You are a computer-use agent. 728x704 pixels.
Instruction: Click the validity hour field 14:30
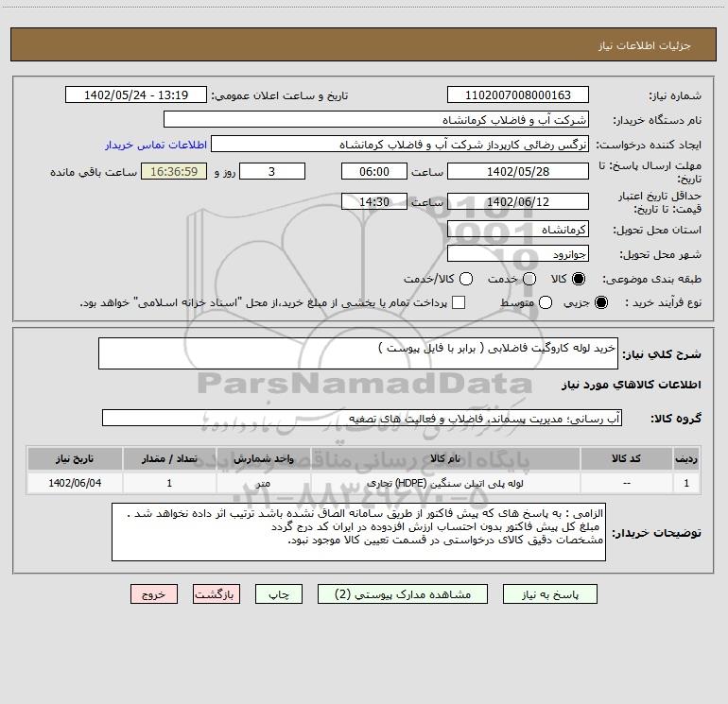[x=374, y=202]
